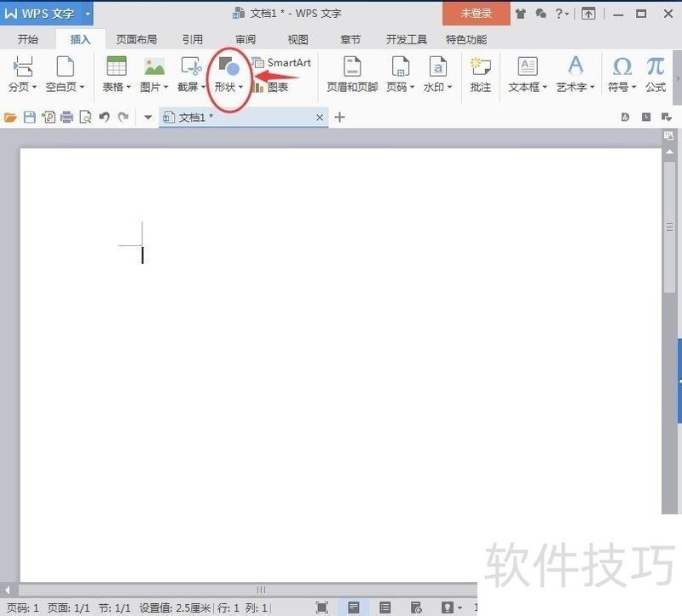Save the document with the floppy icon
682x616 pixels.
coord(29,117)
